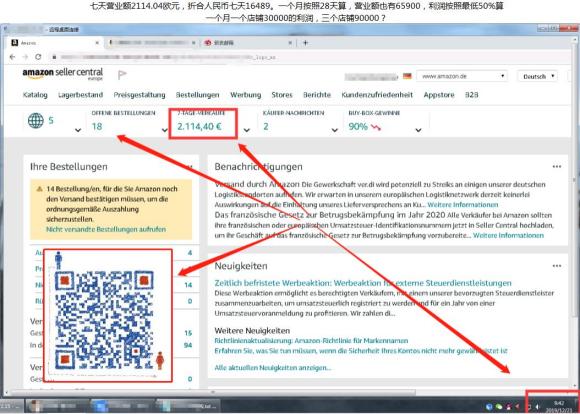Open the Berichte menu

point(317,95)
